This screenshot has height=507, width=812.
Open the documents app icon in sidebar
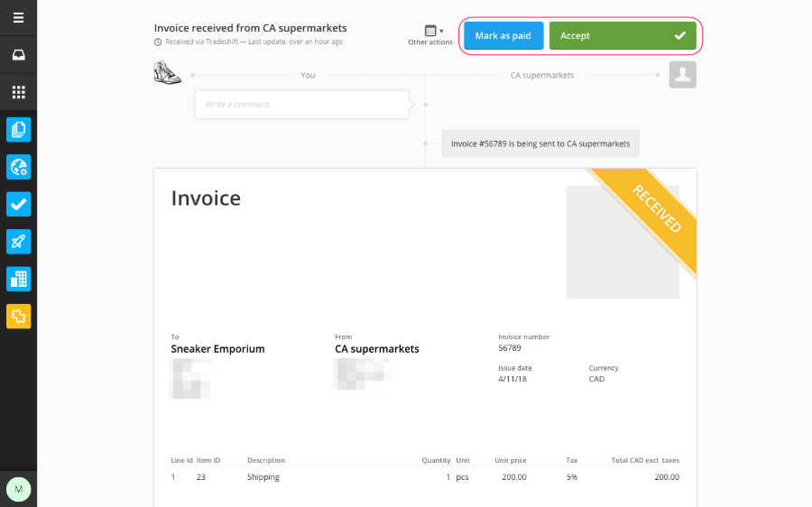pos(19,130)
